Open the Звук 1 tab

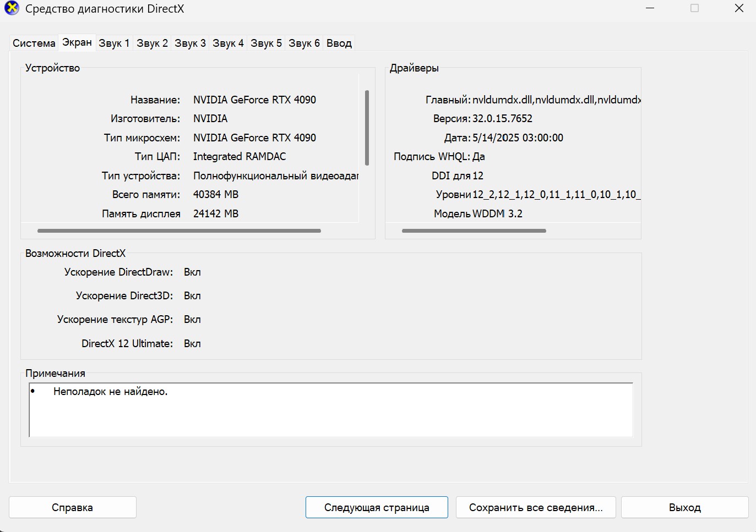pyautogui.click(x=114, y=43)
